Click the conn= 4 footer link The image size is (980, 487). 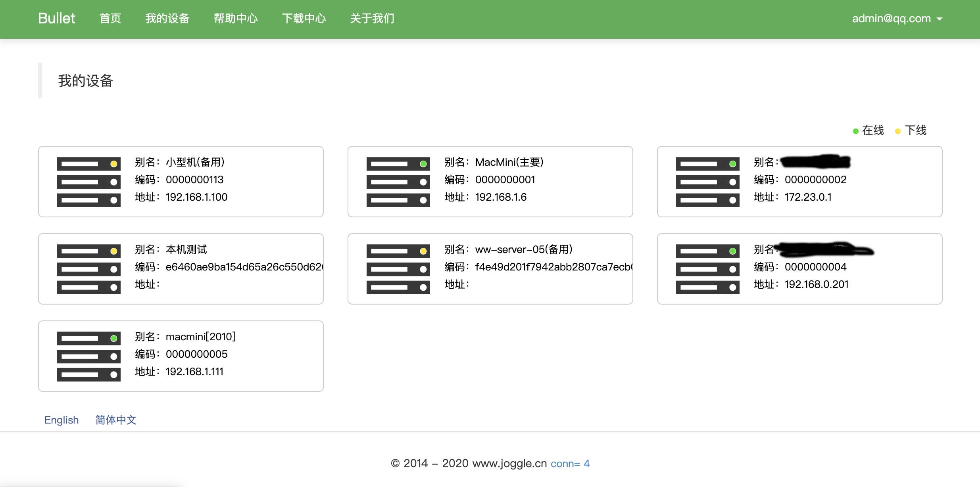pyautogui.click(x=570, y=464)
